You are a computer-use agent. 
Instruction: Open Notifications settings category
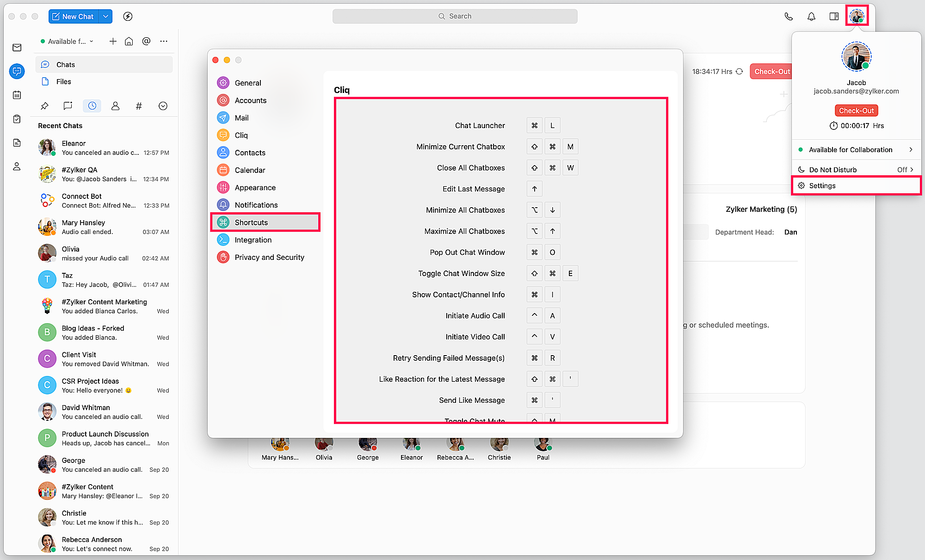pos(256,205)
